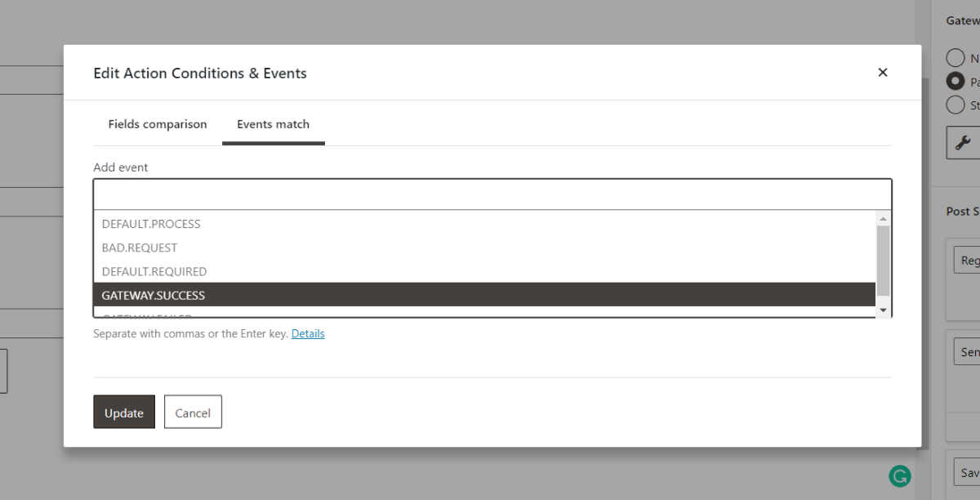Click the Cancel button

point(193,412)
